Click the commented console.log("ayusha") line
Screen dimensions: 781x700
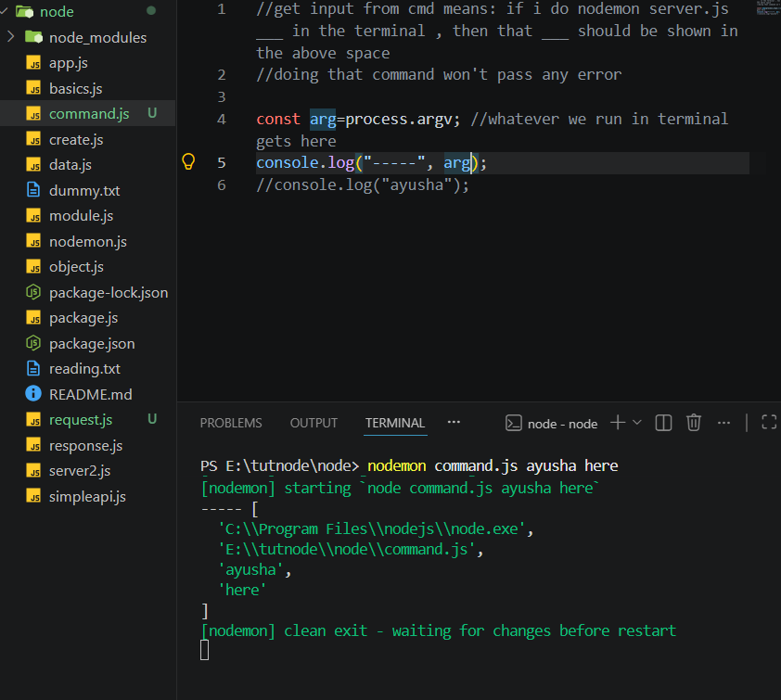(x=363, y=185)
